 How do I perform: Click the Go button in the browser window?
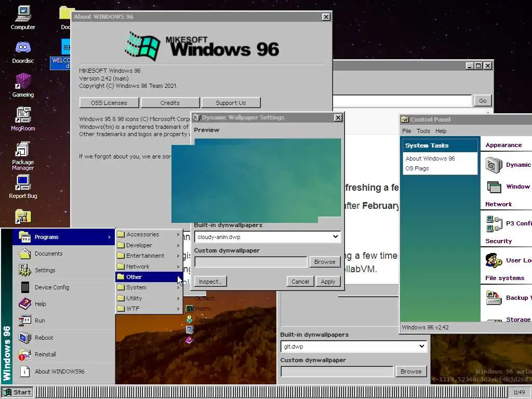[483, 101]
